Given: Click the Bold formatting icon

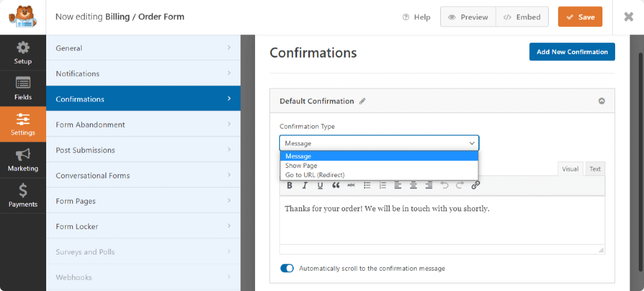Looking at the screenshot, I should [x=290, y=185].
